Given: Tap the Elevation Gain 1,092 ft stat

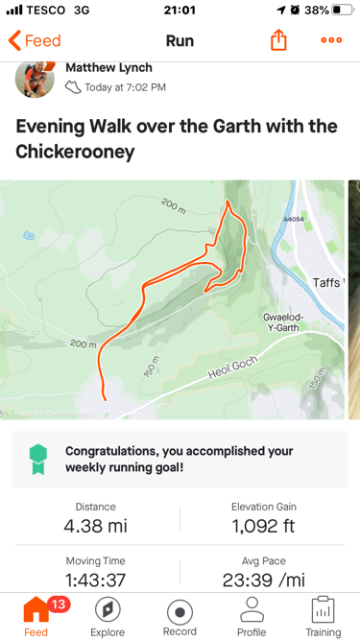Looking at the screenshot, I should pyautogui.click(x=264, y=519).
